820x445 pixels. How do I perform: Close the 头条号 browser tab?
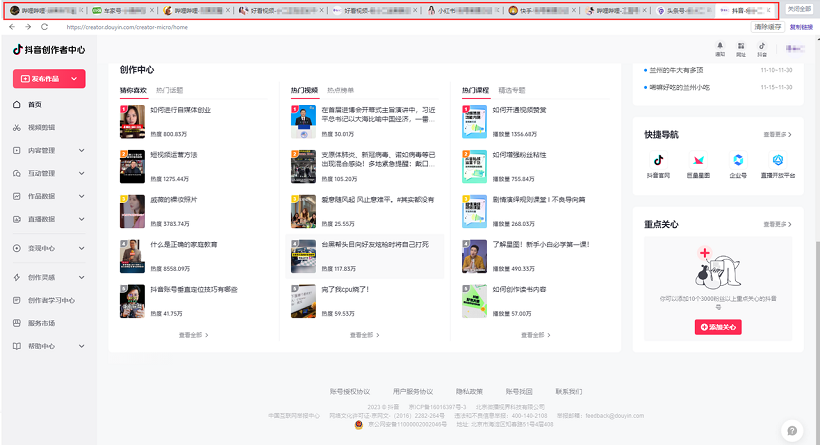click(710, 10)
